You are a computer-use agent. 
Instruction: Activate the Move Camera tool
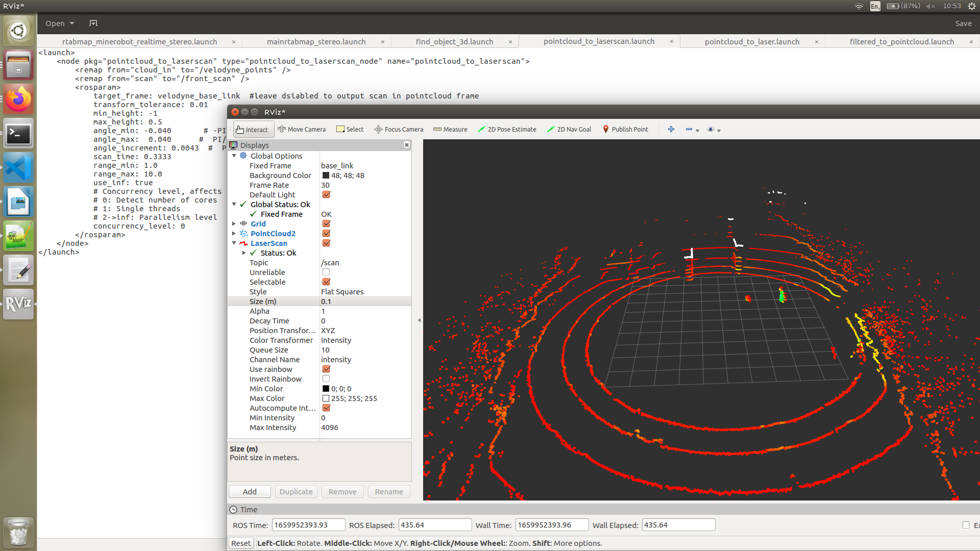302,130
